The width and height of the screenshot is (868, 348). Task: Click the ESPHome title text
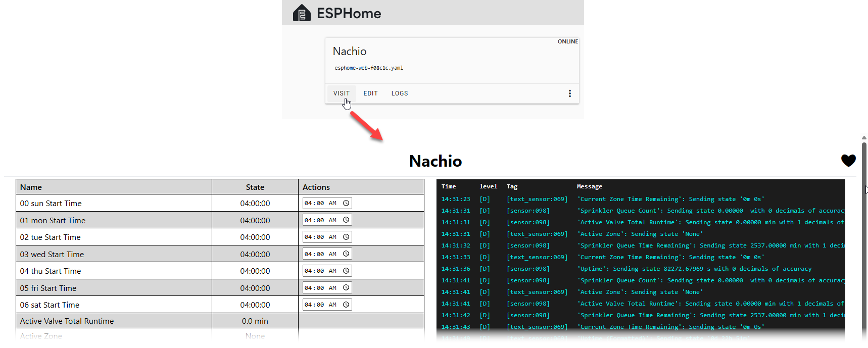pyautogui.click(x=349, y=14)
